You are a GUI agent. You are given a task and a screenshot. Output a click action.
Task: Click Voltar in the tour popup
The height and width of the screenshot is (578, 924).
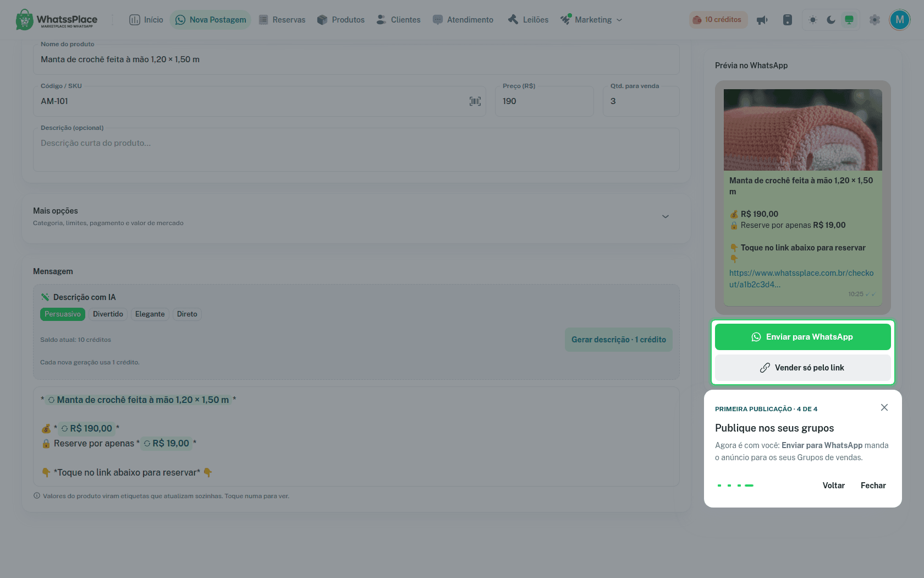834,486
